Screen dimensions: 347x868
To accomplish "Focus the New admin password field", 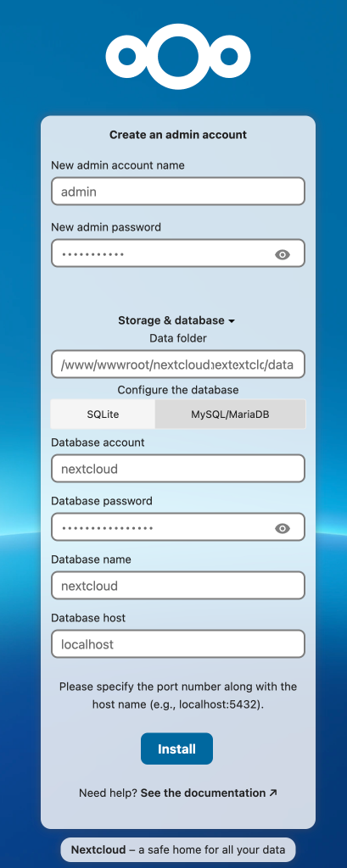I will pos(178,253).
